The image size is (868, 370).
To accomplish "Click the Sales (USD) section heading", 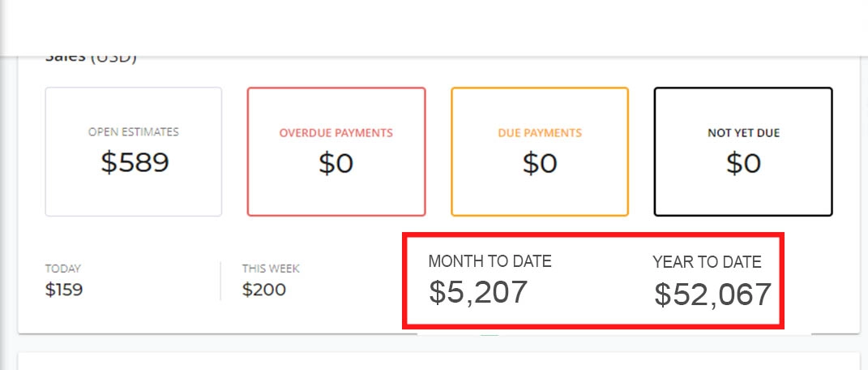I will (x=91, y=59).
